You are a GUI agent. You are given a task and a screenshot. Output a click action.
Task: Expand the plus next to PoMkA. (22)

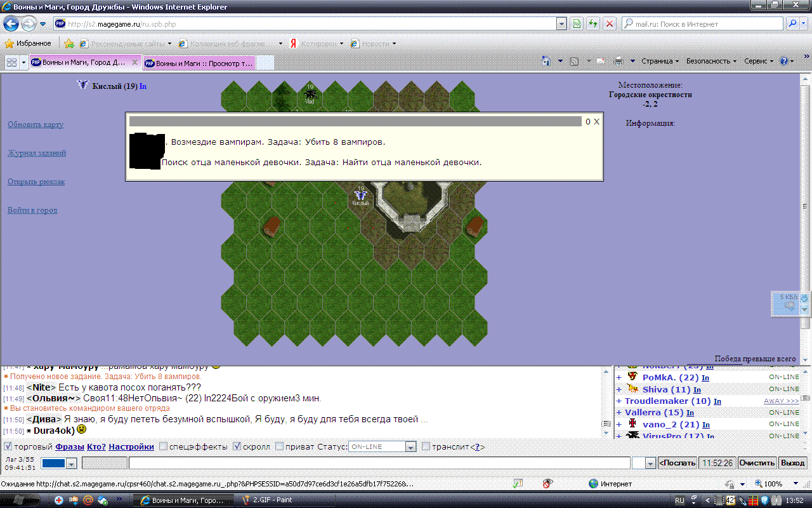(x=619, y=378)
